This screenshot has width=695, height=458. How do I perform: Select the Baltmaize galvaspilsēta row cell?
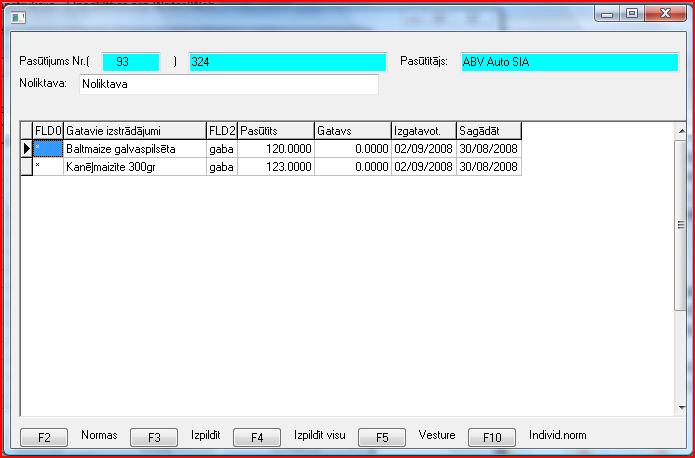134,149
